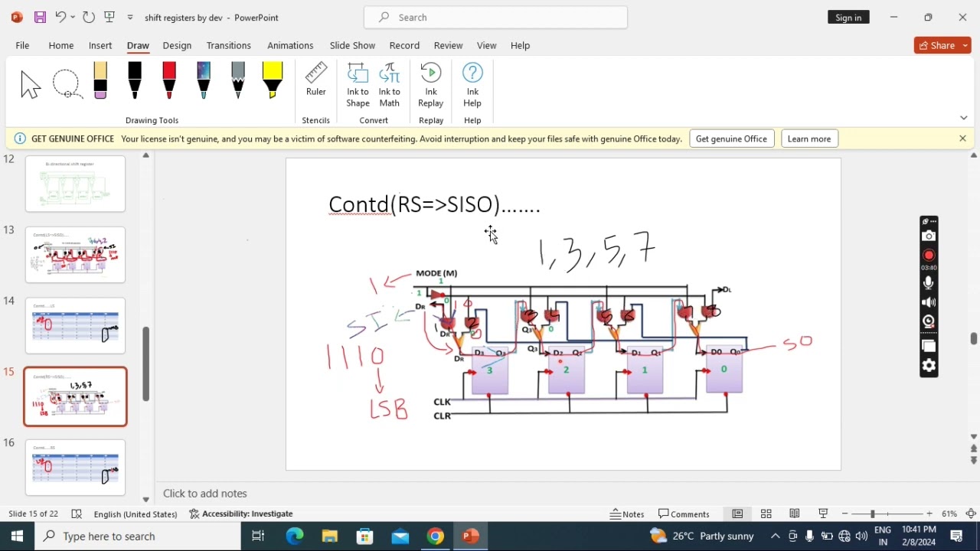Open the Animations tab
Screen dimensions: 980x551
[290, 45]
